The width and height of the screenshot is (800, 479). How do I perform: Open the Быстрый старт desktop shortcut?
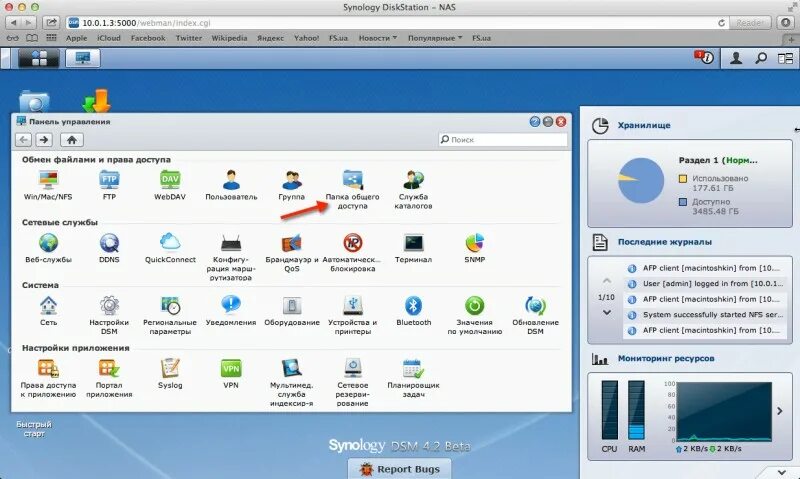tap(34, 429)
